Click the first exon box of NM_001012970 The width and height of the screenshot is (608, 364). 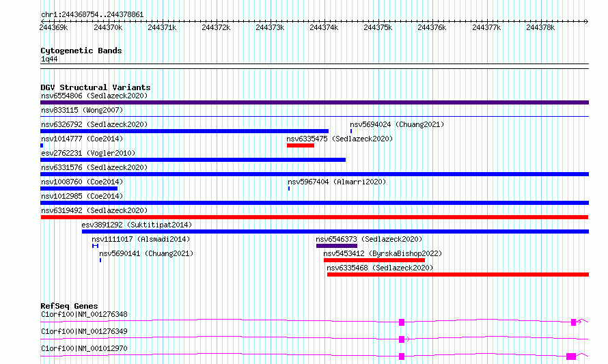pos(402,356)
